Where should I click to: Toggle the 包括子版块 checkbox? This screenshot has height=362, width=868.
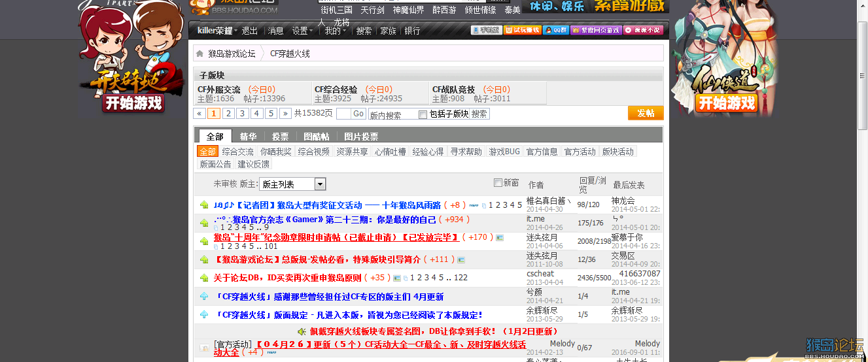coord(423,114)
